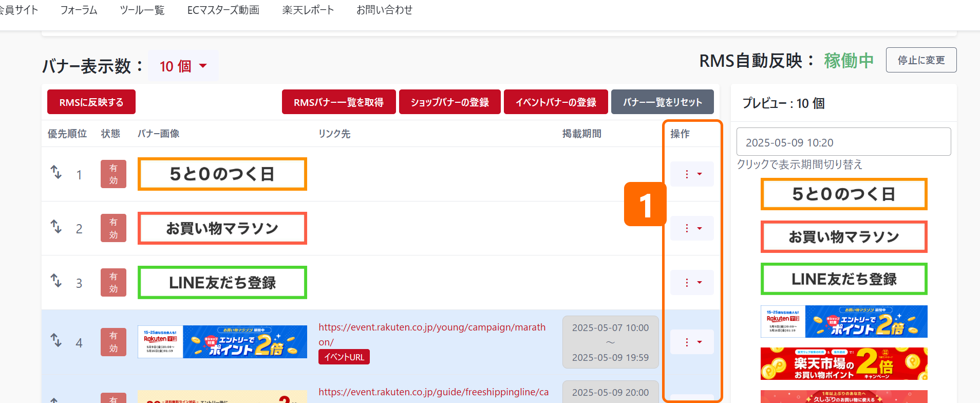Click リンク先 column header
The image size is (980, 403).
pos(334,134)
